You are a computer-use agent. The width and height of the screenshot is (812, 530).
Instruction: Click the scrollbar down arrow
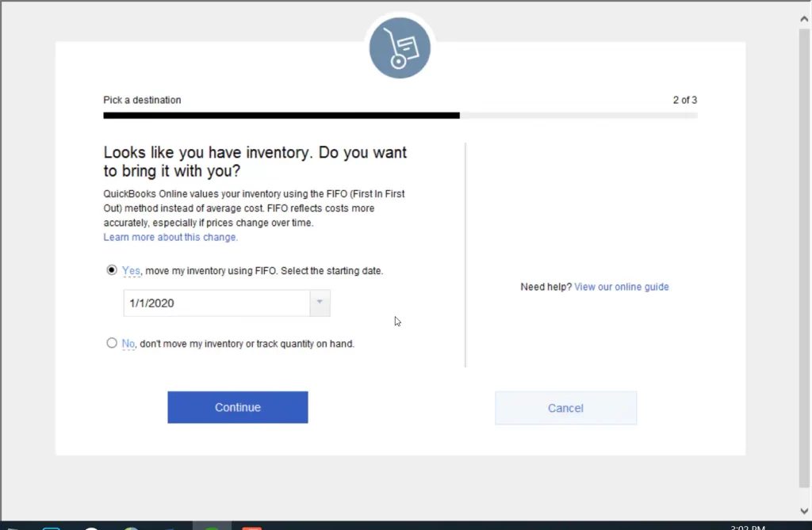coord(804,511)
